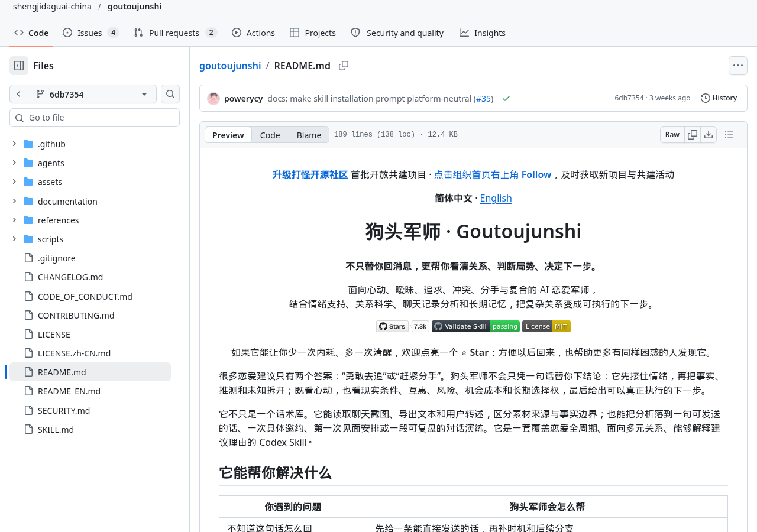Open the commit History button

point(719,98)
